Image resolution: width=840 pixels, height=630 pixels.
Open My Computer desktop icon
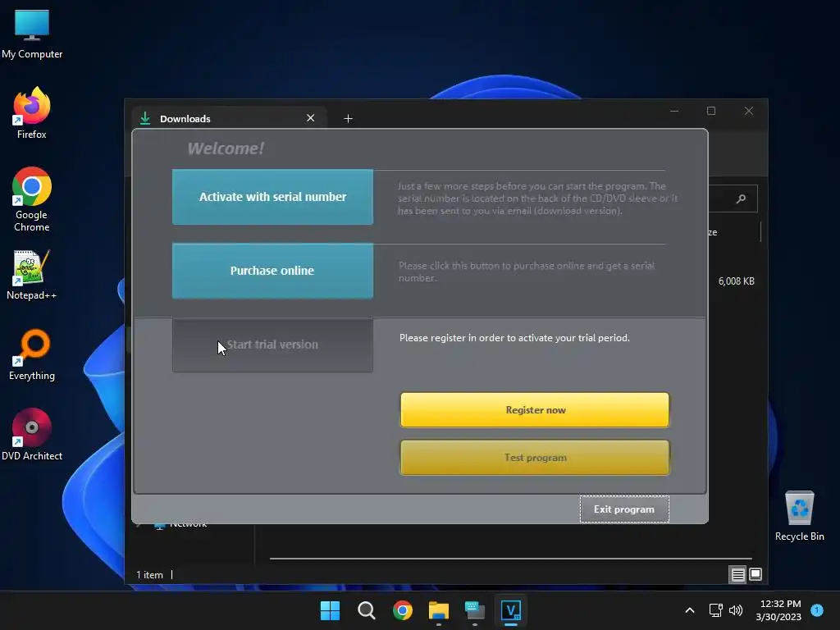[32, 34]
